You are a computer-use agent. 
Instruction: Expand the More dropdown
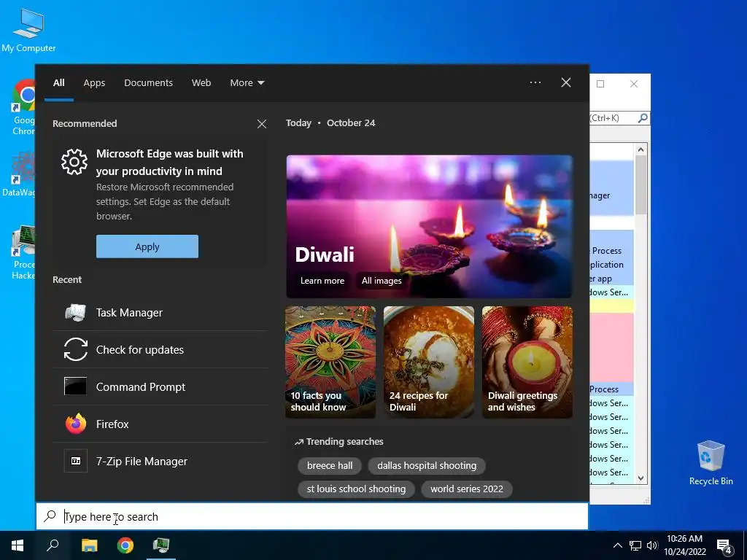click(x=247, y=83)
